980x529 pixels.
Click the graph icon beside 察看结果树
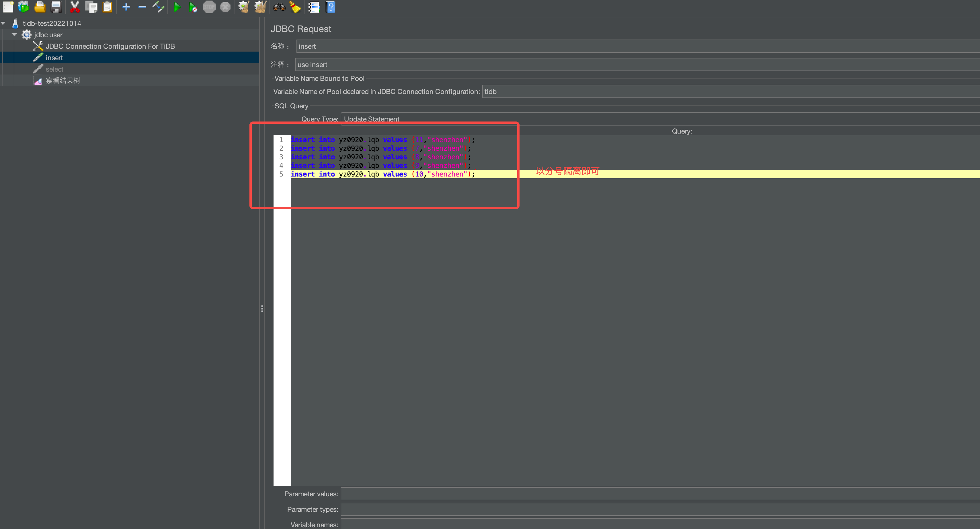[x=38, y=81]
